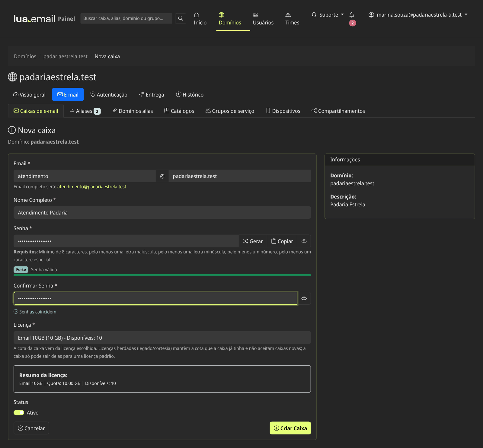Open the notifications bell icon
Screen dimensions: 483x448
coord(352,15)
